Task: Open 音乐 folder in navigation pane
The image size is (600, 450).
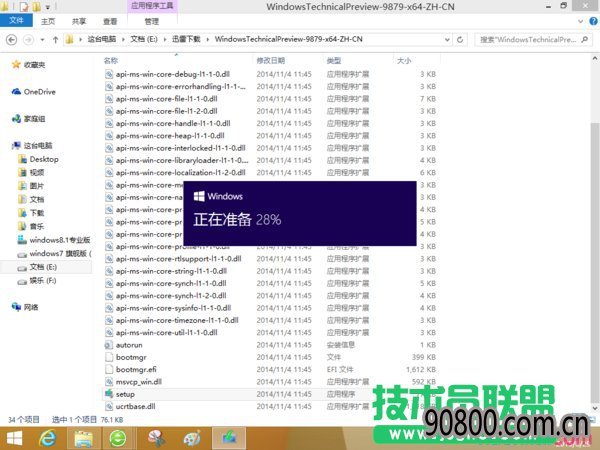Action: 31,226
